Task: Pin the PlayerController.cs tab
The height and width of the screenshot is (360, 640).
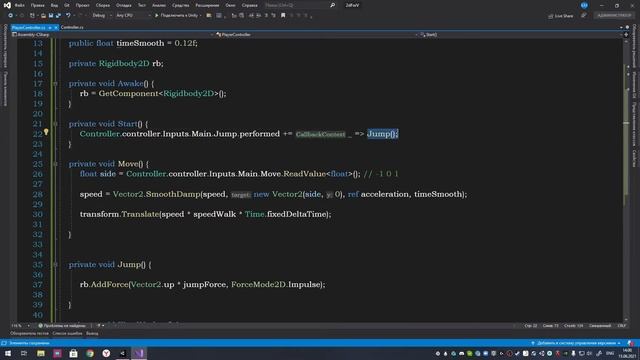Action: [50, 27]
